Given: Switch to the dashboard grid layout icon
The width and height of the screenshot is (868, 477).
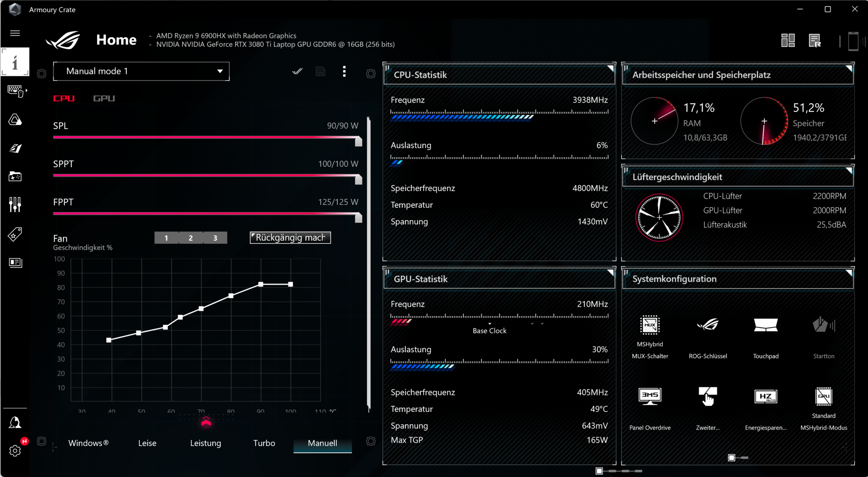Looking at the screenshot, I should click(788, 41).
